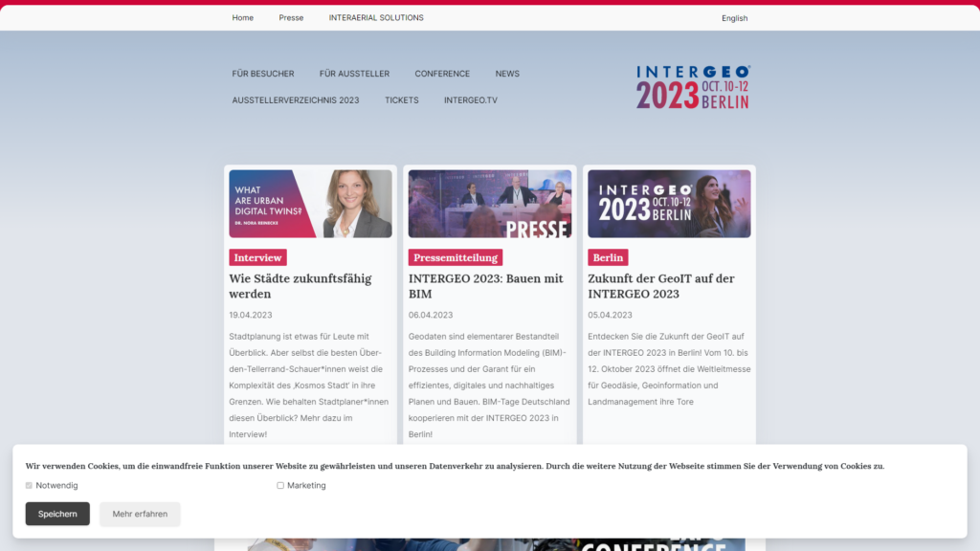
Task: Switch the site language to English
Action: [734, 18]
